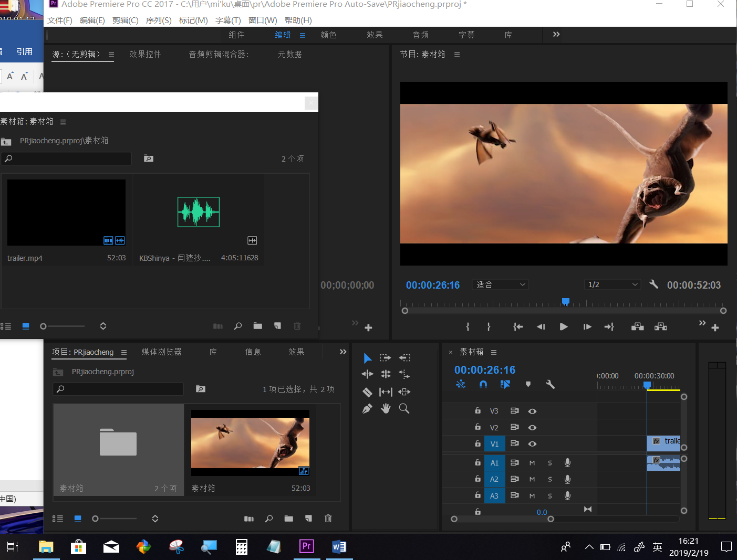The height and width of the screenshot is (560, 737).
Task: Click Automate to Sequence in project panel
Action: tap(249, 519)
